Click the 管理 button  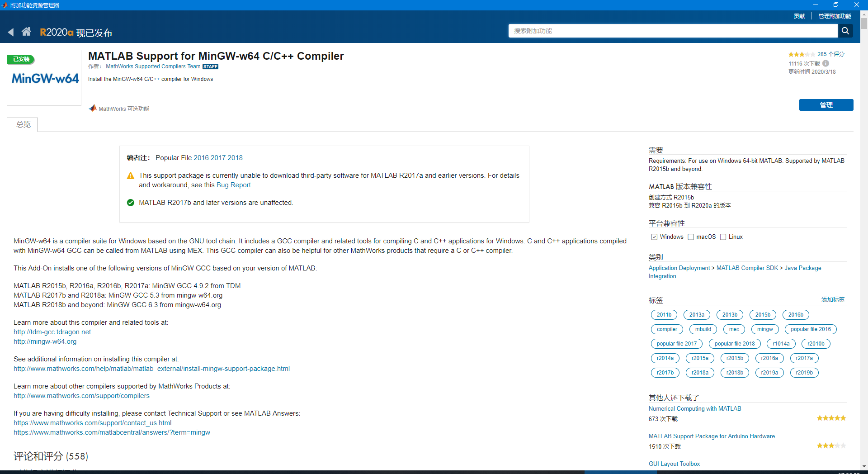(826, 105)
